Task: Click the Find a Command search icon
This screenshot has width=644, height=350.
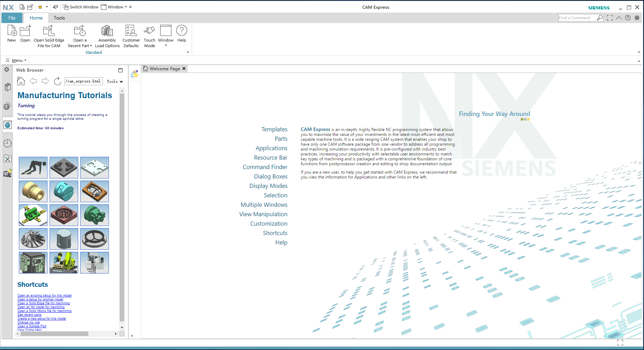Action: (600, 18)
